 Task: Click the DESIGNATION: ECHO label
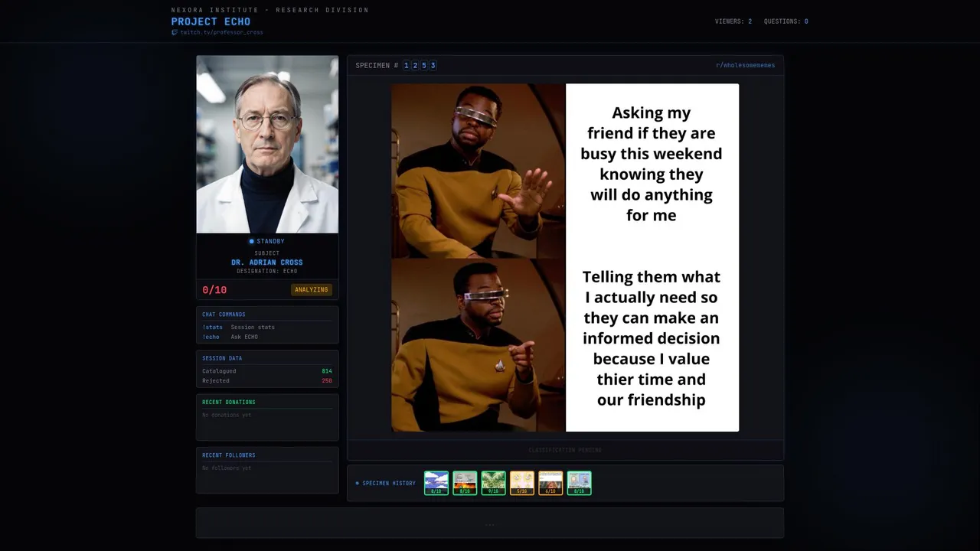pyautogui.click(x=267, y=271)
